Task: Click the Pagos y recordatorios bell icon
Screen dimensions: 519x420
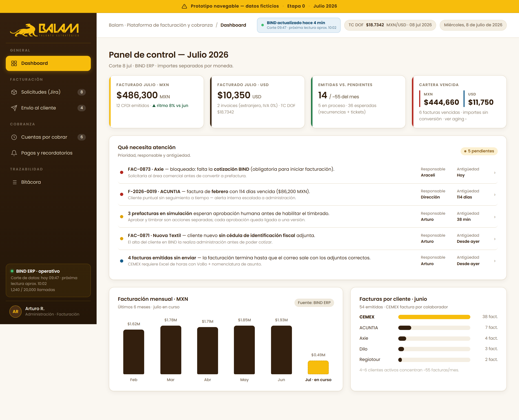Action: pyautogui.click(x=14, y=153)
